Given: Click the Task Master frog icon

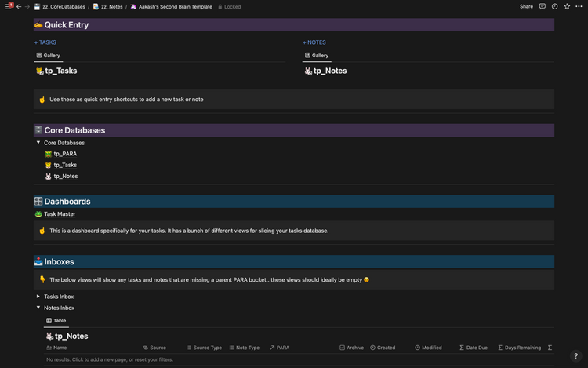Looking at the screenshot, I should click(x=38, y=214).
